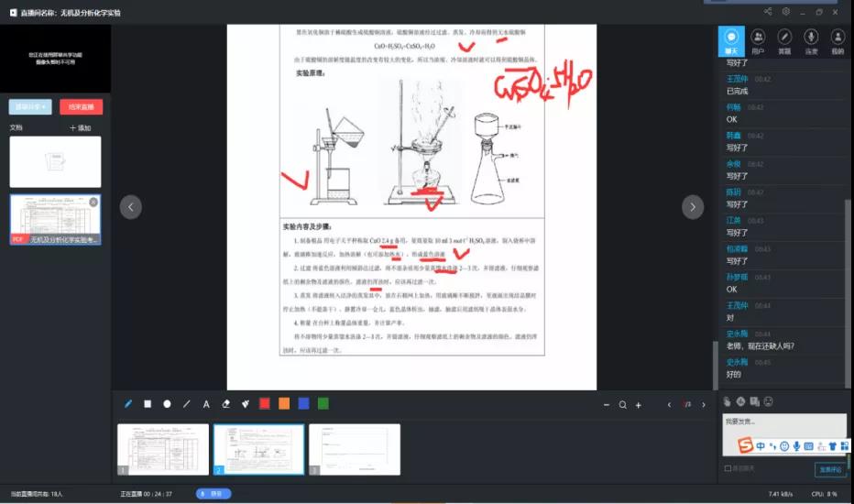This screenshot has width=854, height=504.
Task: Click the blue mute pill button
Action: [x=213, y=494]
